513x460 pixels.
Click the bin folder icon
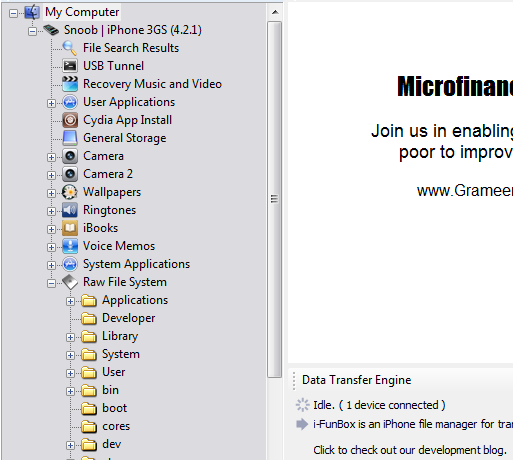89,391
